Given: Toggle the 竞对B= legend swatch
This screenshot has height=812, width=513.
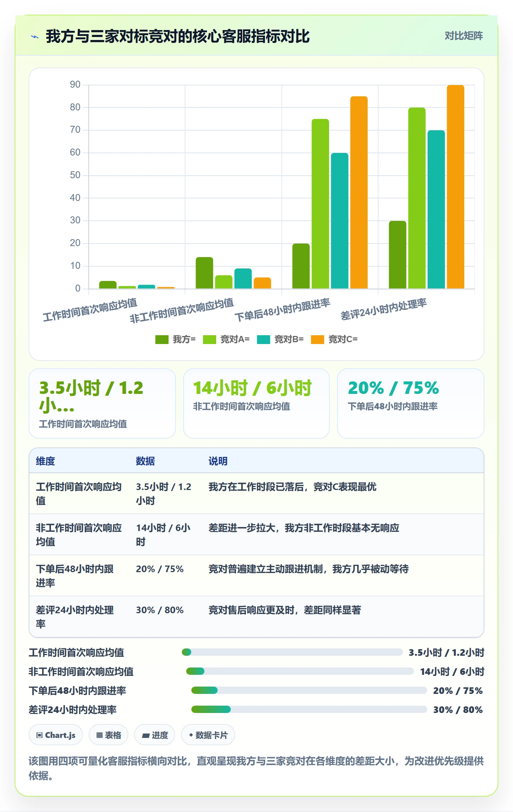Looking at the screenshot, I should pos(263,340).
